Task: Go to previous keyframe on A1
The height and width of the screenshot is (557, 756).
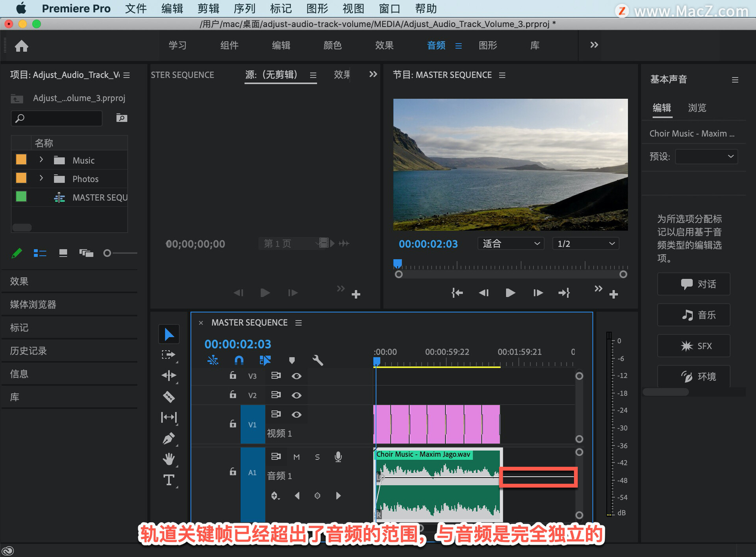Action: tap(297, 496)
